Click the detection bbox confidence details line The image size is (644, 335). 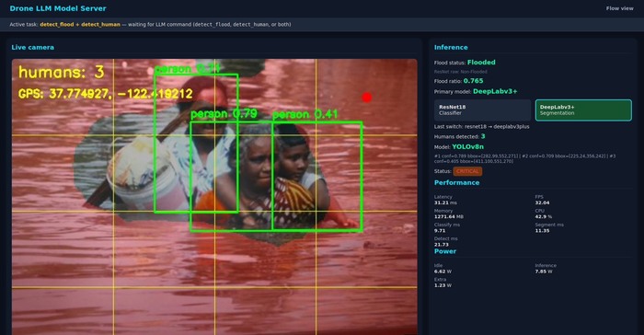(x=524, y=158)
